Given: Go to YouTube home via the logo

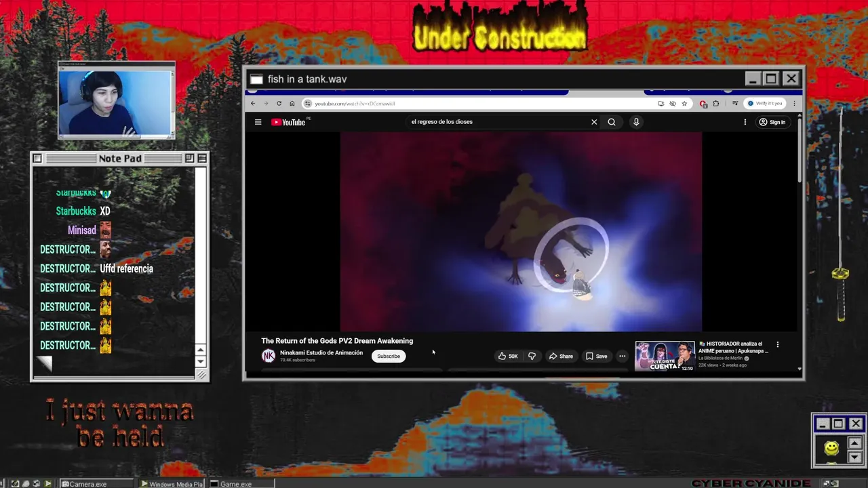Looking at the screenshot, I should tap(289, 122).
